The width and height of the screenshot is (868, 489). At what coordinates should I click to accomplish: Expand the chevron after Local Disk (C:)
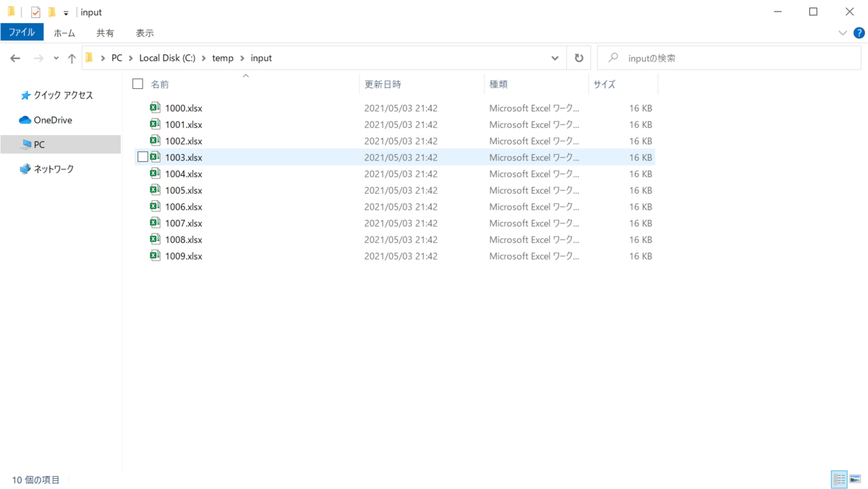click(204, 58)
